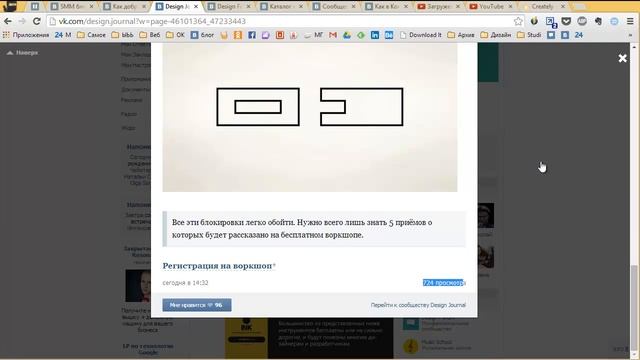
Task: Open the Приложения apps shortcut
Action: pos(26,35)
